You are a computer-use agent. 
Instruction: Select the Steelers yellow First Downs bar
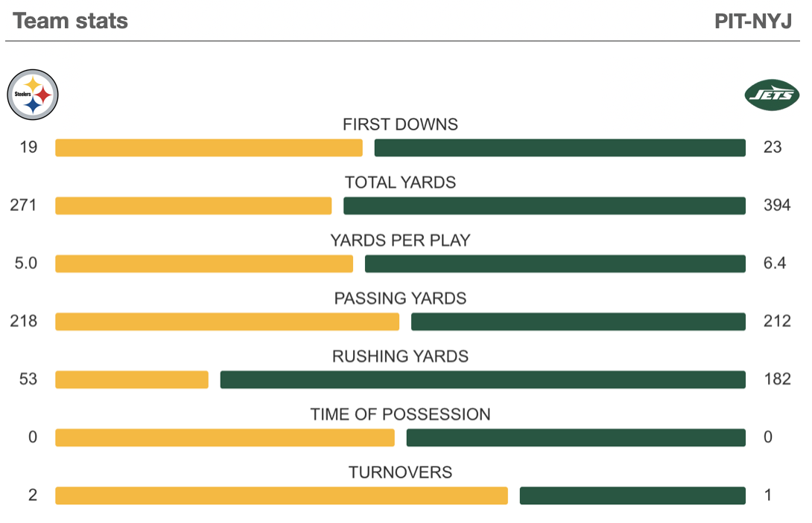tap(209, 148)
